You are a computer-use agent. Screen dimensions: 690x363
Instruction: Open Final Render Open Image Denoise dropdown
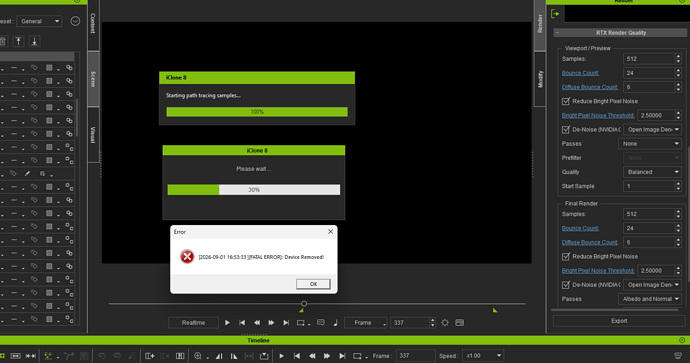(x=653, y=285)
